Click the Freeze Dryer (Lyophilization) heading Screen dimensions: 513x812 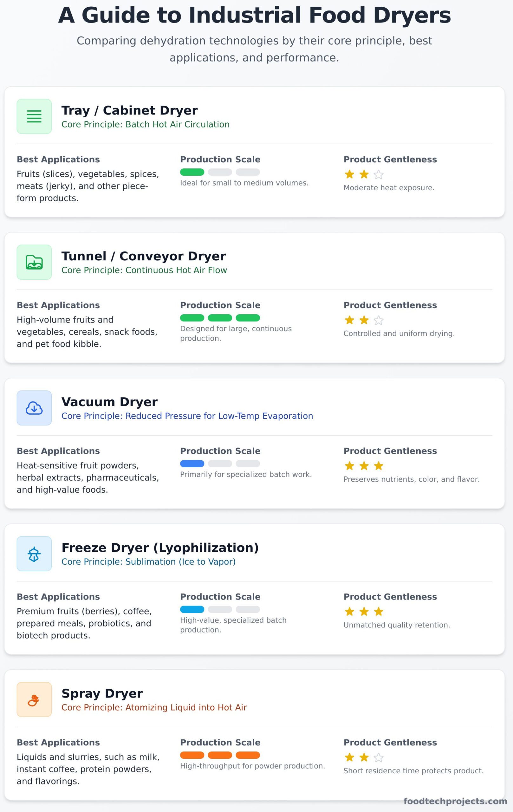tap(160, 548)
